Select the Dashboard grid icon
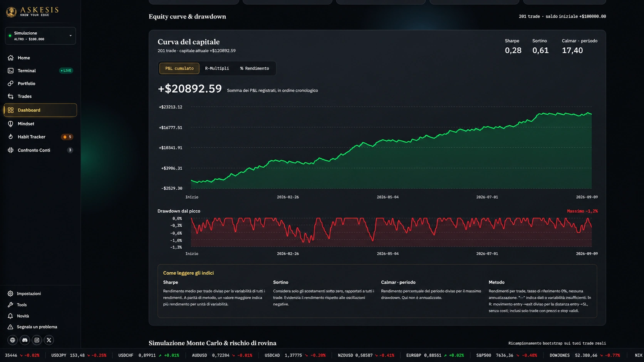644x362 pixels. (x=11, y=110)
